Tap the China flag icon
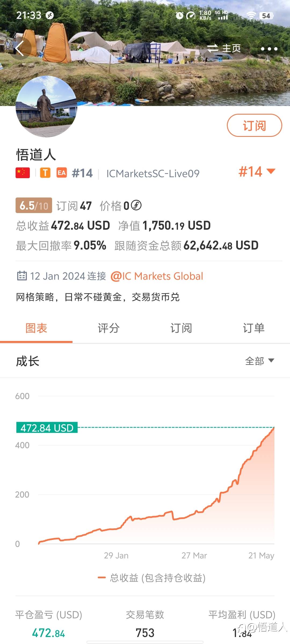290x644 pixels. coord(23,173)
